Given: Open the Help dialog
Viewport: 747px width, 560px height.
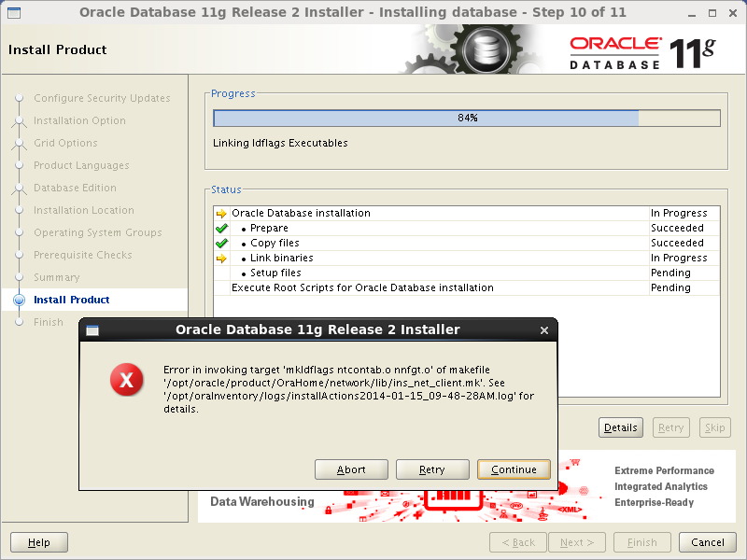Looking at the screenshot, I should coord(38,542).
